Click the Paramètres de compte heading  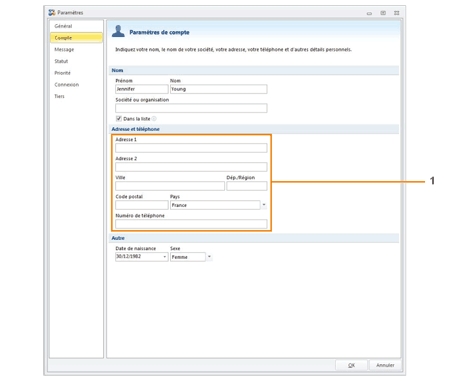point(159,32)
